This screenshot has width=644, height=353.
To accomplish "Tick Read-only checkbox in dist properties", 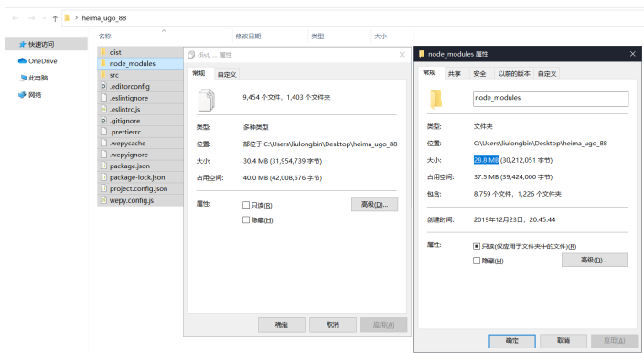I will [x=246, y=205].
